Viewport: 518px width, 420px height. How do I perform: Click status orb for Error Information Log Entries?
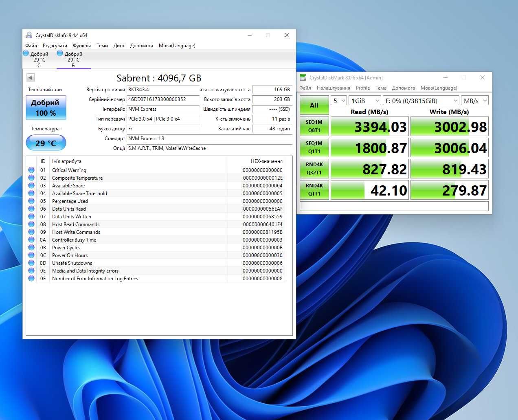31,278
